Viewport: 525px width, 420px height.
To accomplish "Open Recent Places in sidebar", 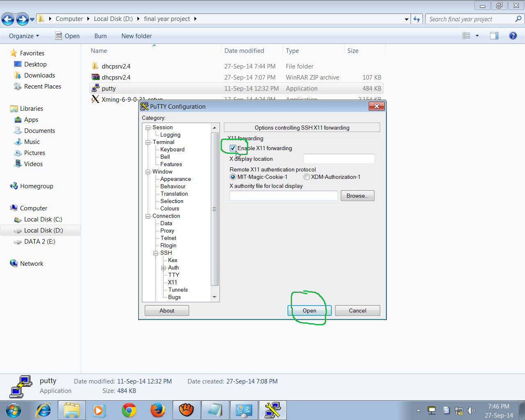I will pyautogui.click(x=43, y=86).
